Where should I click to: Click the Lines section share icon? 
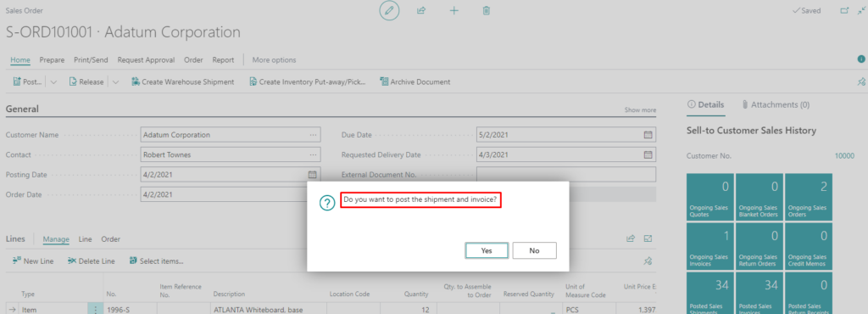pos(630,238)
